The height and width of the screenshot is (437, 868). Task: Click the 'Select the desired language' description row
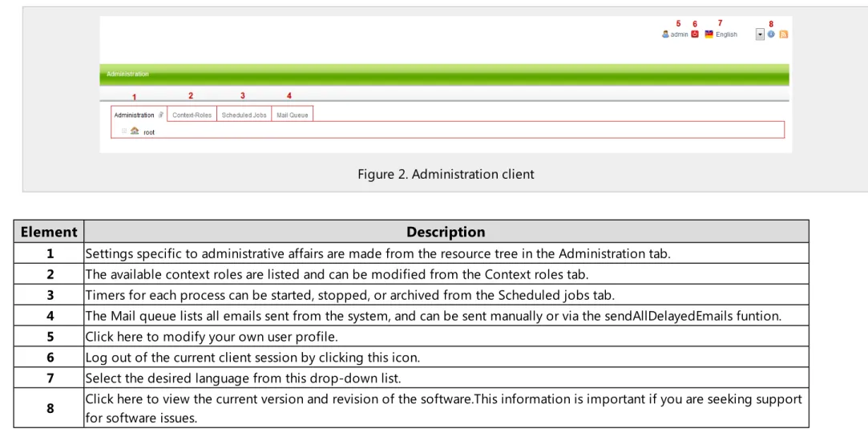click(446, 378)
